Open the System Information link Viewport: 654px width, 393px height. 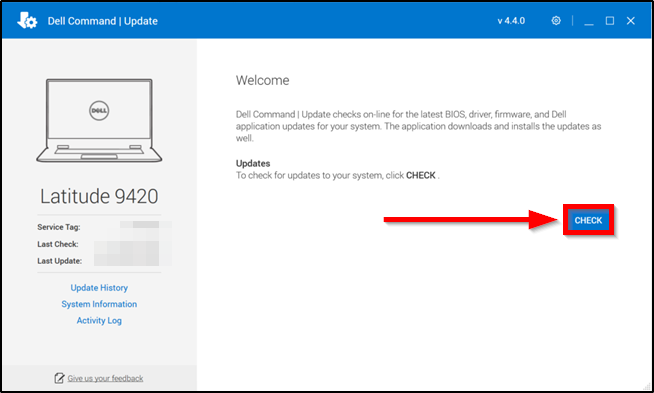[x=99, y=304]
